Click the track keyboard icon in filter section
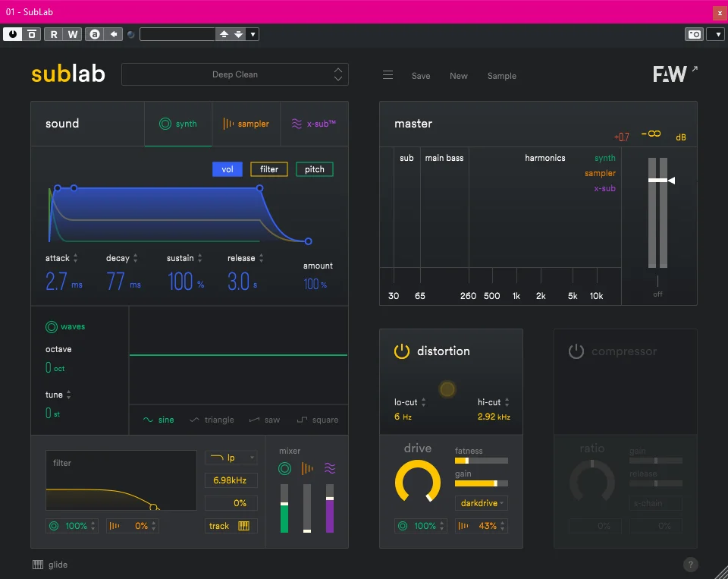This screenshot has width=728, height=579. [x=243, y=526]
